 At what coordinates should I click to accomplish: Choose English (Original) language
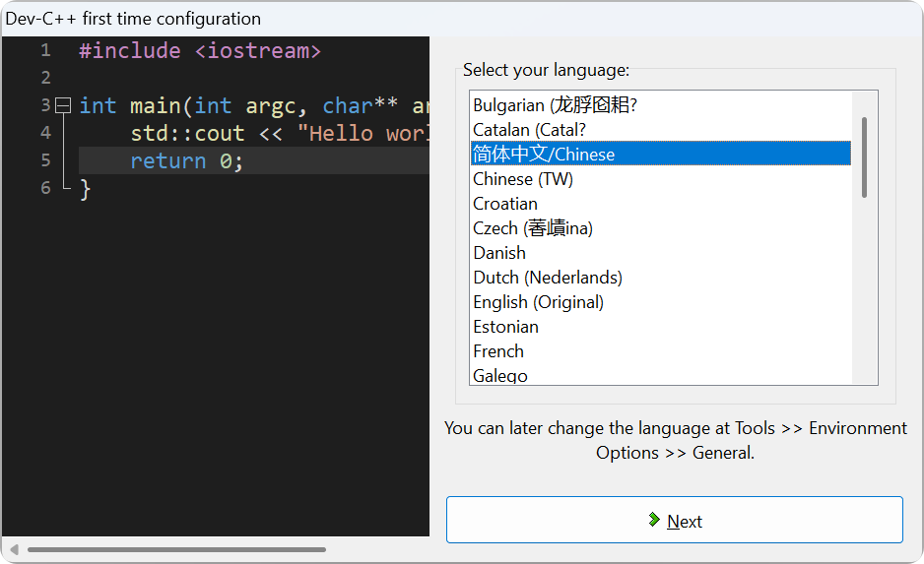661,302
